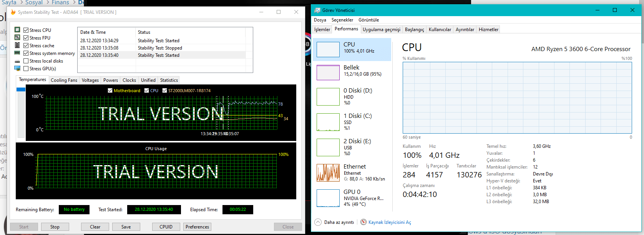Open the Dosya menu in Task Manager
The width and height of the screenshot is (644, 235).
click(320, 20)
